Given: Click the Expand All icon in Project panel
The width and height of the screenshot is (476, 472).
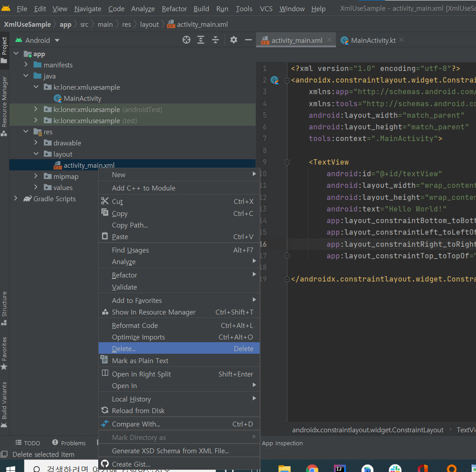Looking at the screenshot, I should pos(201,40).
